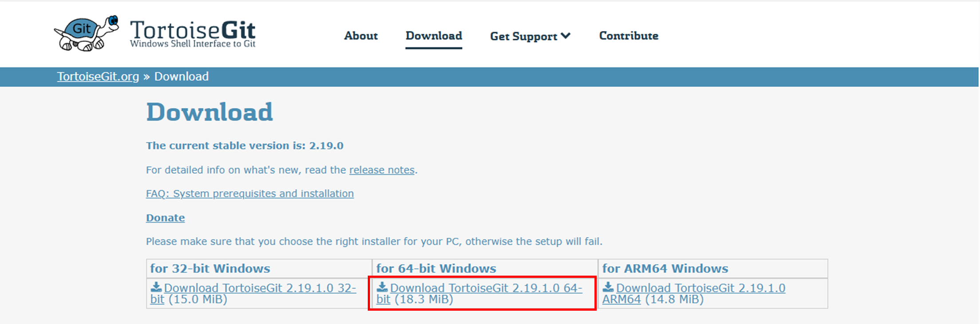Click the TortoiseGit wordmark in the header

point(193,30)
